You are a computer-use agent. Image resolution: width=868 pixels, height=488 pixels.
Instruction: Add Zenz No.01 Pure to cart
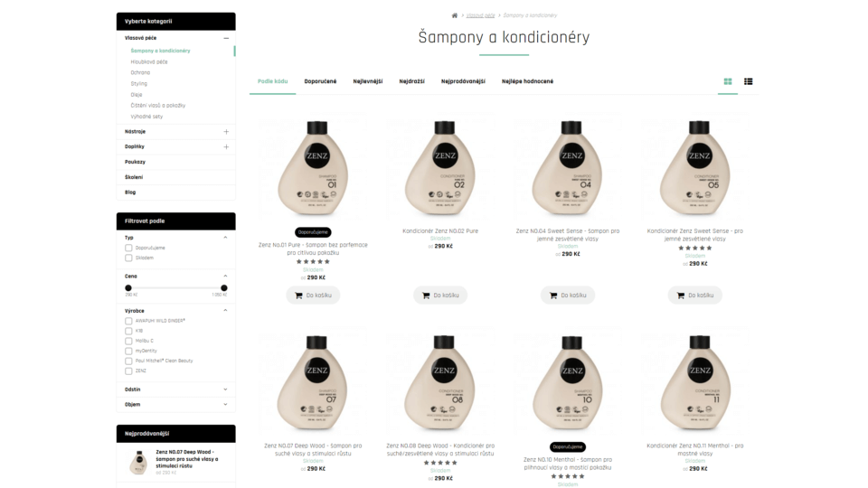[313, 296]
